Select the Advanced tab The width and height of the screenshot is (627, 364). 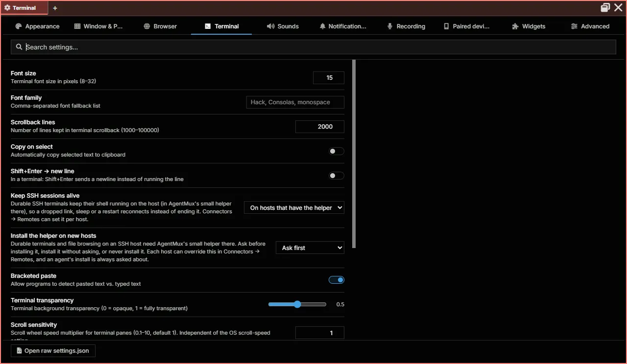590,26
